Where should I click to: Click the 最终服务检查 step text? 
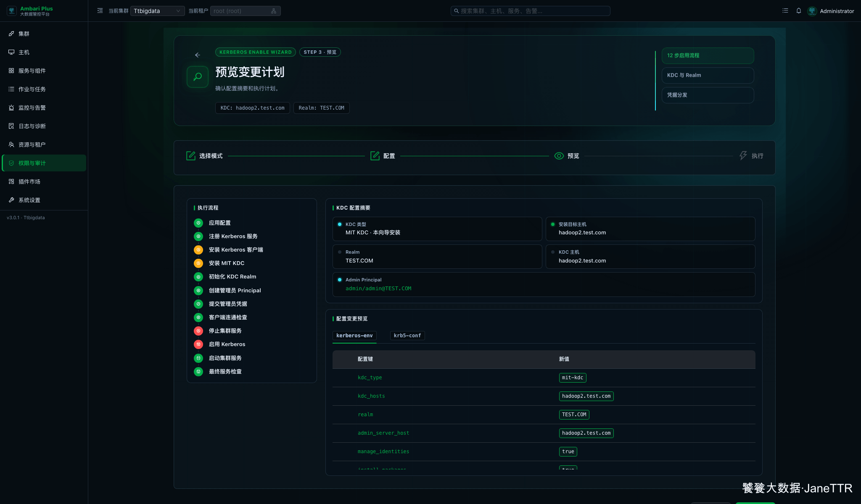(x=225, y=372)
